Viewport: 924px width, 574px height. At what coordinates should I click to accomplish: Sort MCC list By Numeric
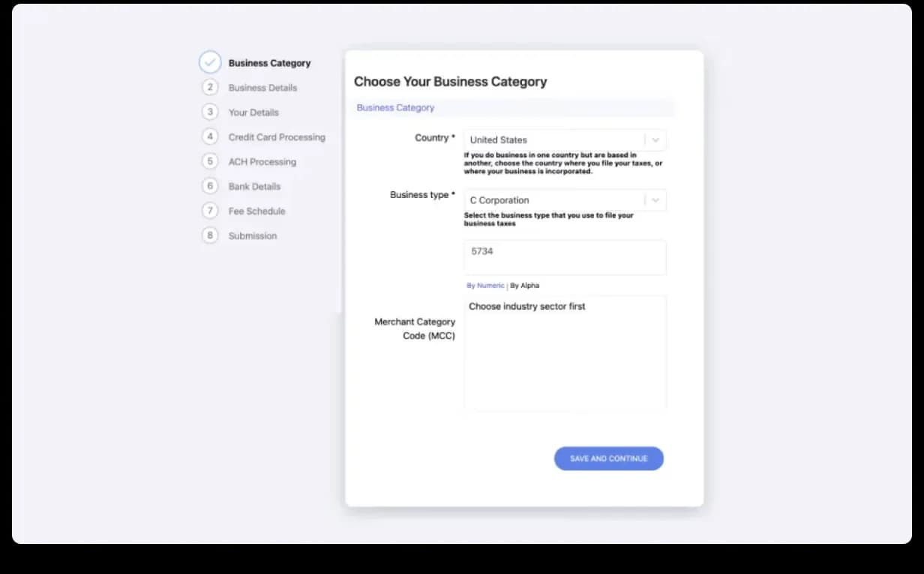coord(485,286)
